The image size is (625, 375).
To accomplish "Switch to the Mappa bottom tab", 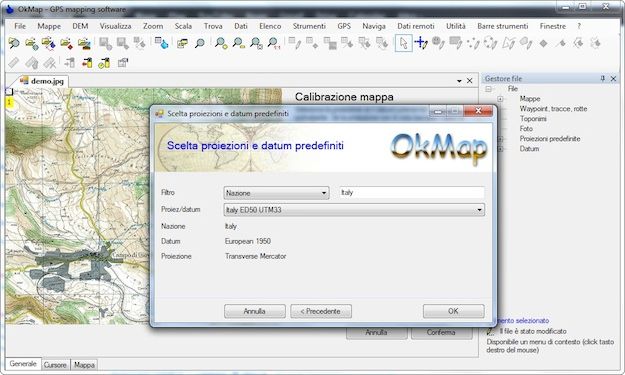I will tap(84, 365).
